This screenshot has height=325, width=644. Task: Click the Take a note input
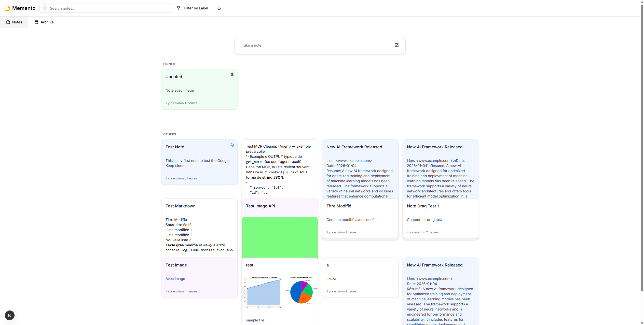313,45
